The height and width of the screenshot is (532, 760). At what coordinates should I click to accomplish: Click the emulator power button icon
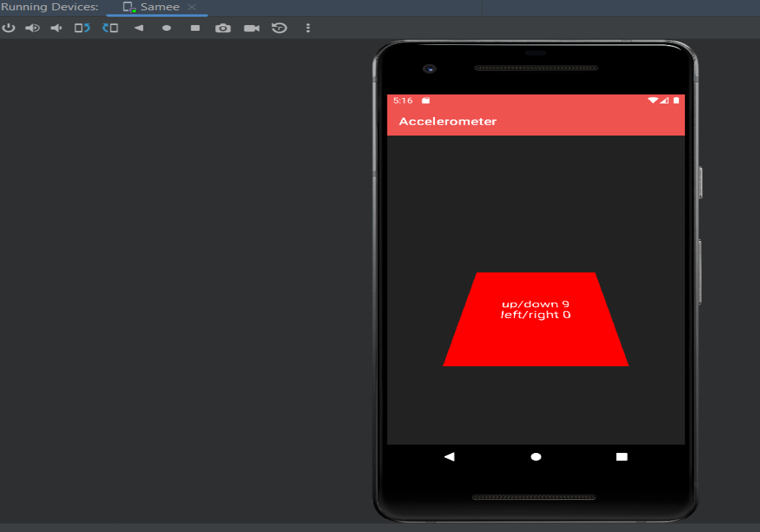tap(9, 28)
